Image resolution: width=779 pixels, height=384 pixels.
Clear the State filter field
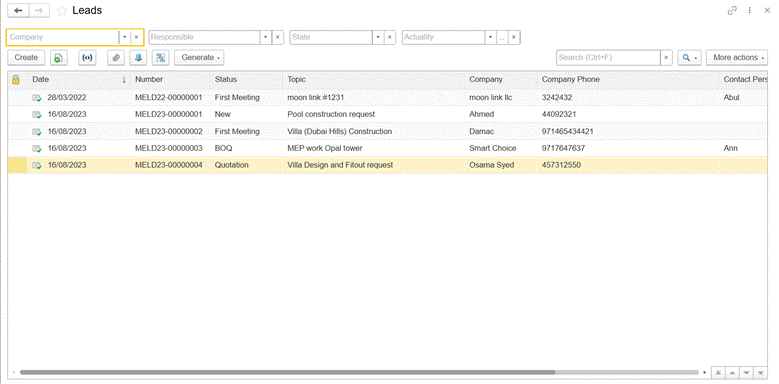[390, 37]
